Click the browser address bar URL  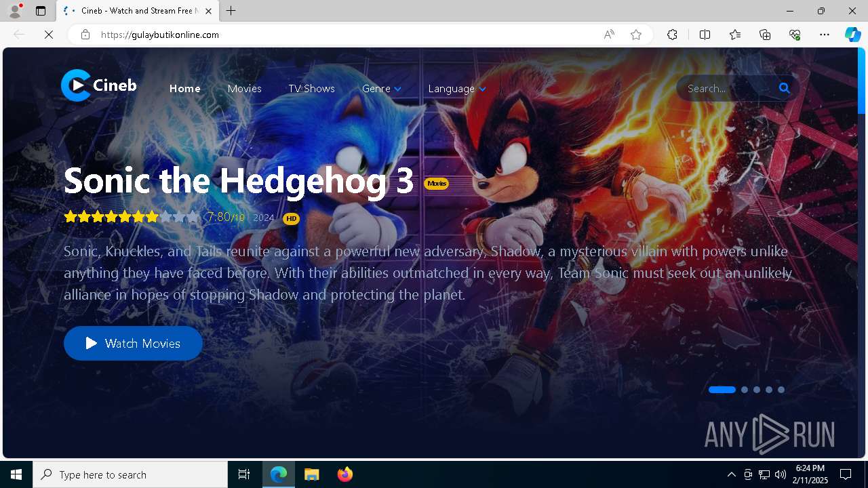tap(160, 35)
